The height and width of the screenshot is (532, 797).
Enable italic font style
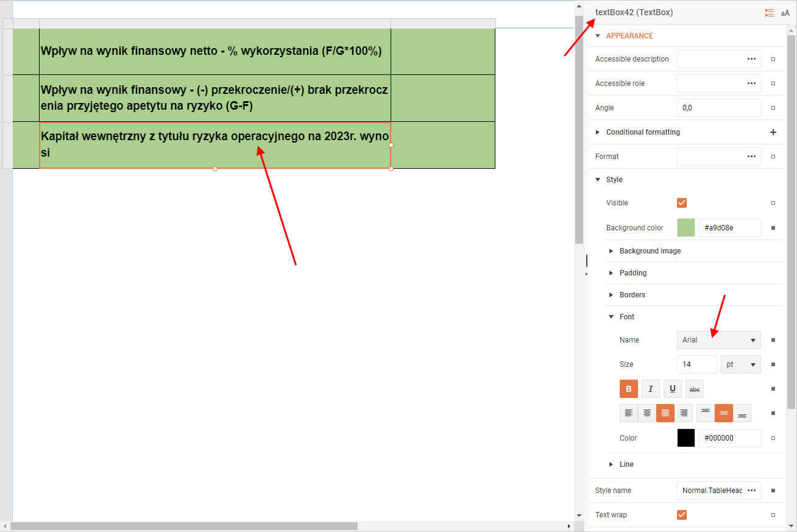(650, 389)
